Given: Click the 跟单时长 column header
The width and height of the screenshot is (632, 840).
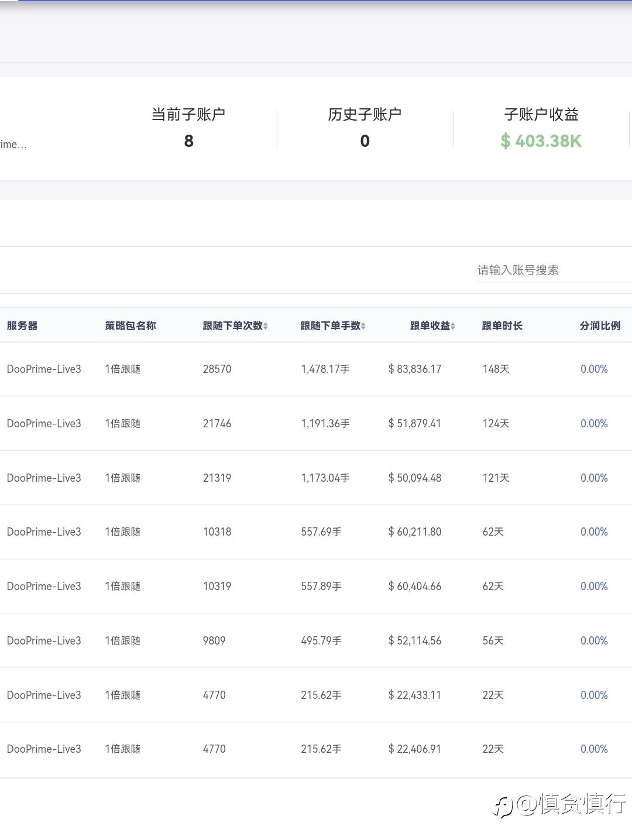Looking at the screenshot, I should [x=502, y=326].
